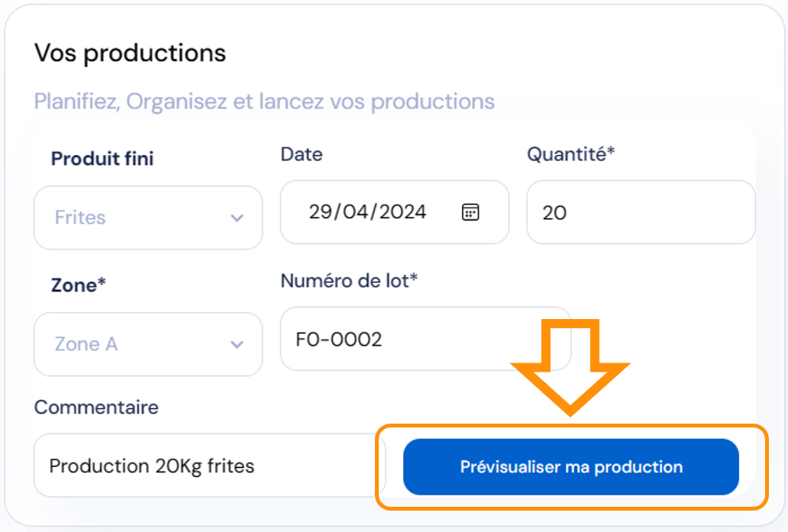The height and width of the screenshot is (532, 788).
Task: Click the Numéro de lot* label
Action: click(349, 281)
